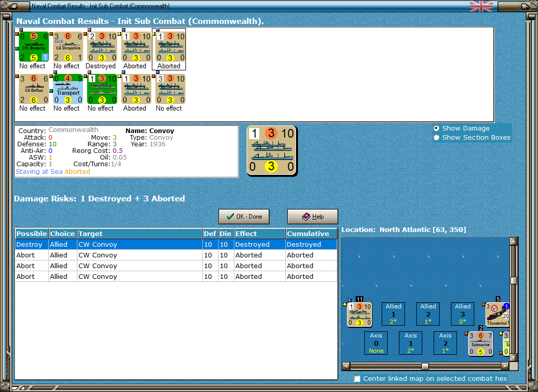Click the map scroll down arrow
The width and height of the screenshot is (538, 392).
[514, 358]
